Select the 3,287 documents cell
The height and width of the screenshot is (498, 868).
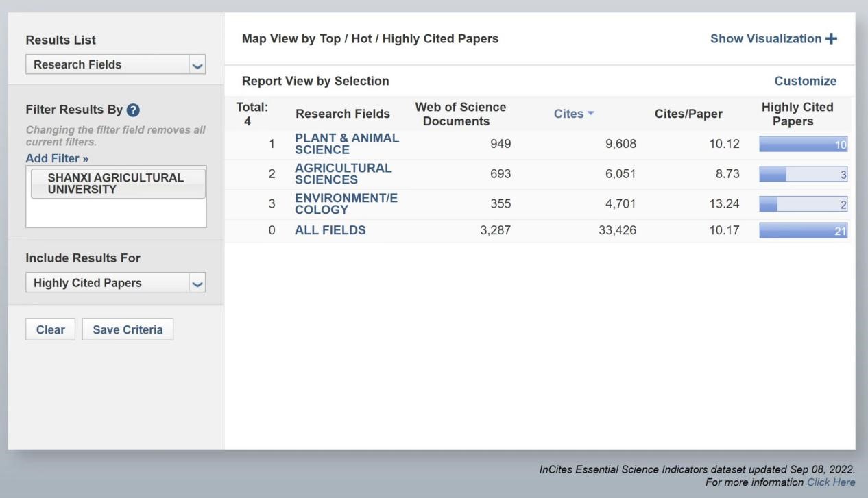click(495, 231)
